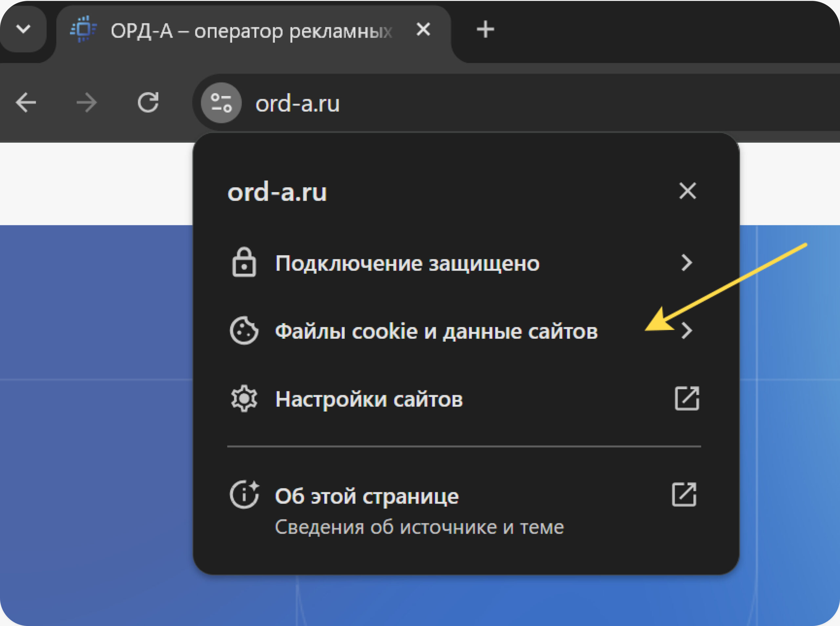Viewport: 840px width, 626px height.
Task: Click external link icon for Настройки сайтов
Action: (686, 399)
